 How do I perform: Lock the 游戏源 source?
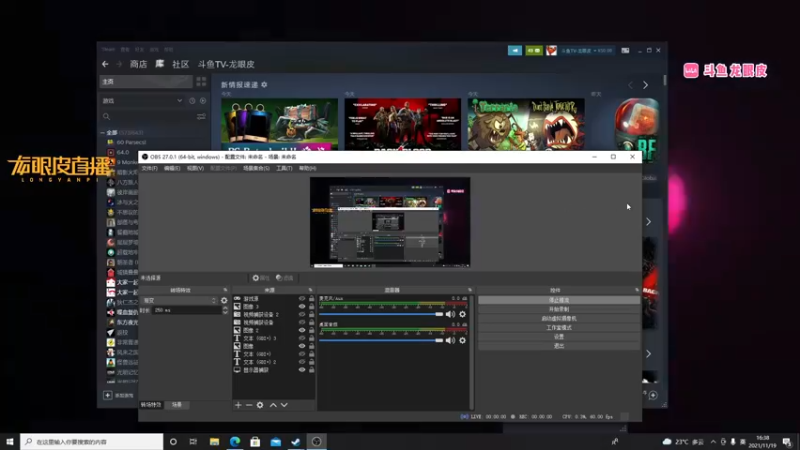coord(311,298)
